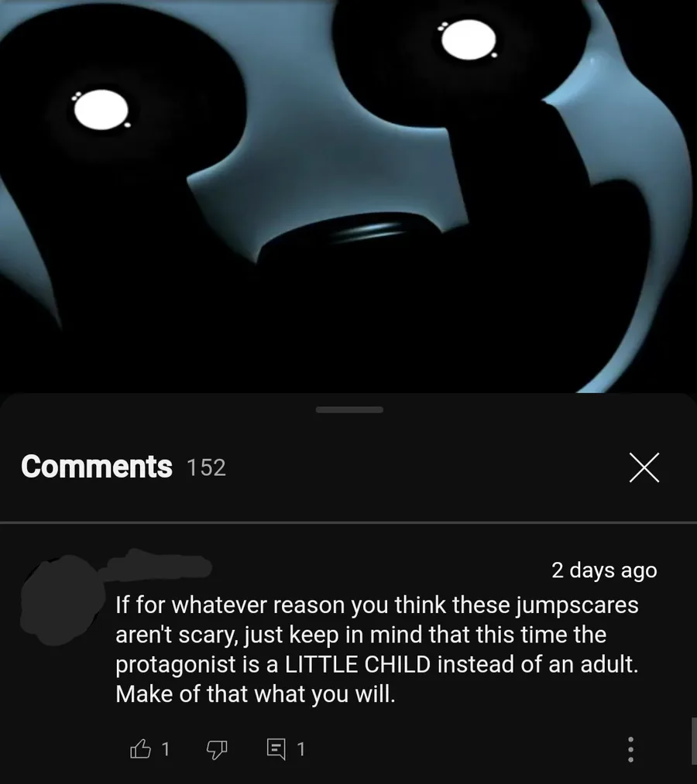Image resolution: width=697 pixels, height=784 pixels.
Task: Open the '2 days ago' timestamp link
Action: click(604, 570)
